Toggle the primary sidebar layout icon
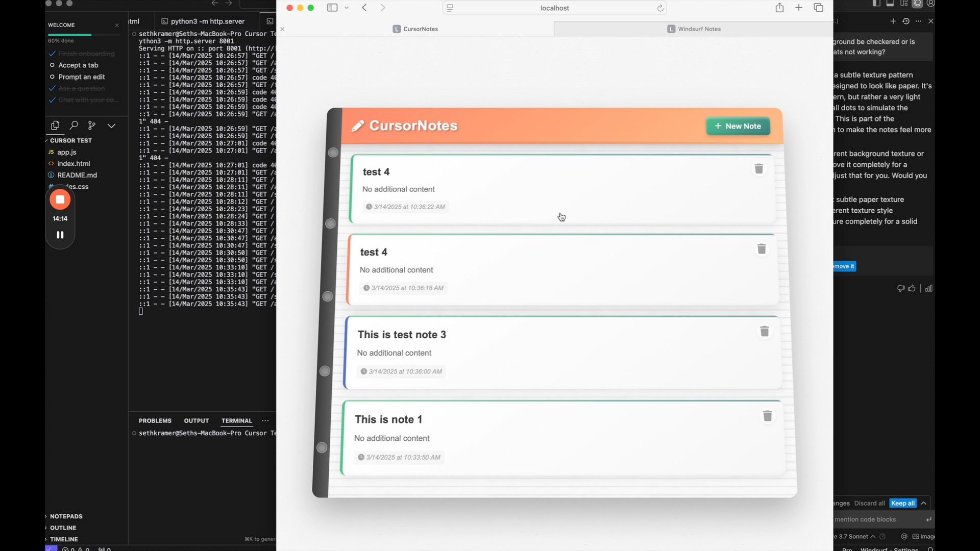The width and height of the screenshot is (980, 551). click(x=876, y=4)
